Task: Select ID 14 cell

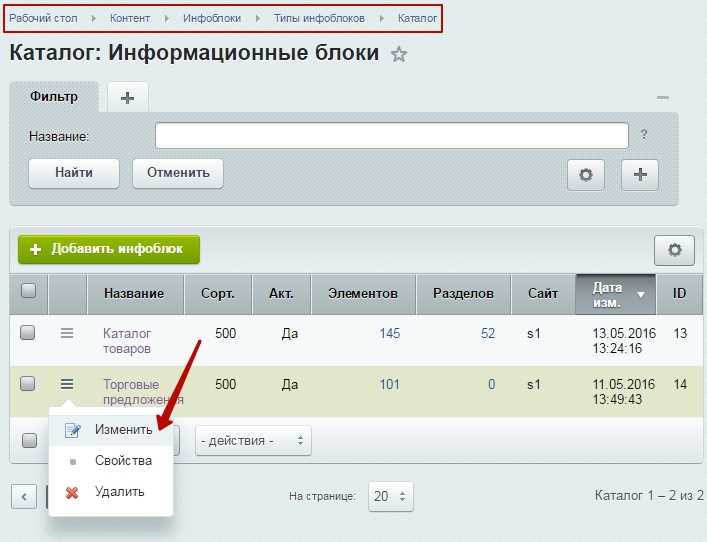Action: 680,385
